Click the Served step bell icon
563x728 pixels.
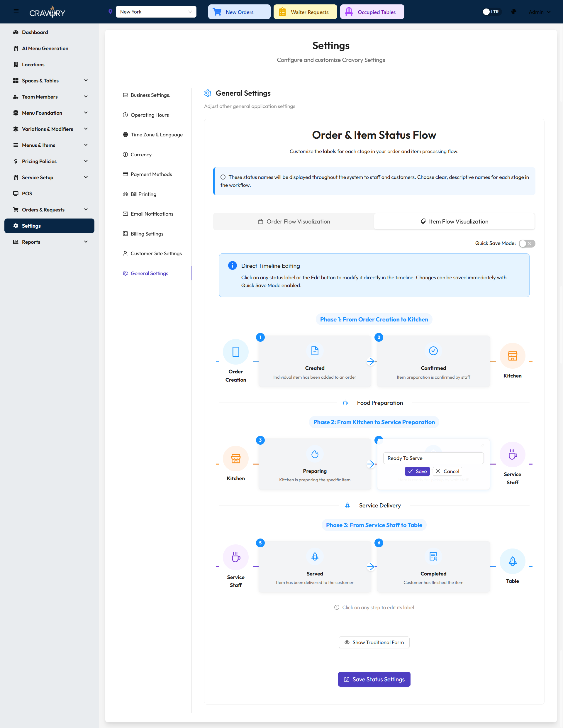pos(315,556)
